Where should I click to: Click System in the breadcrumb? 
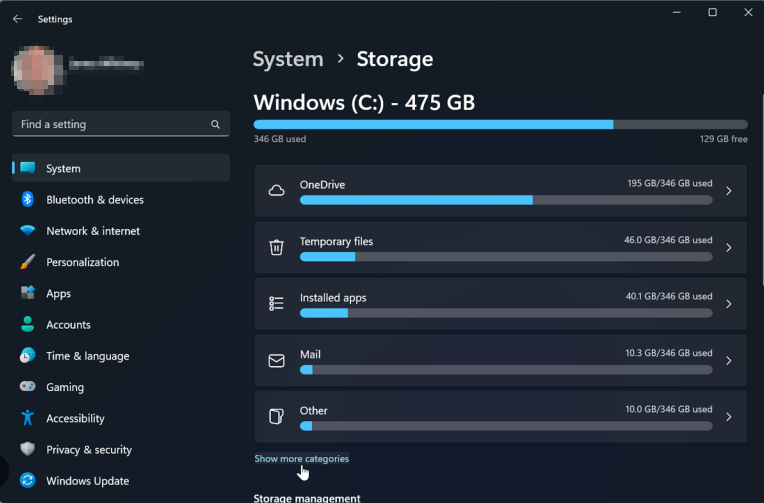pyautogui.click(x=288, y=59)
